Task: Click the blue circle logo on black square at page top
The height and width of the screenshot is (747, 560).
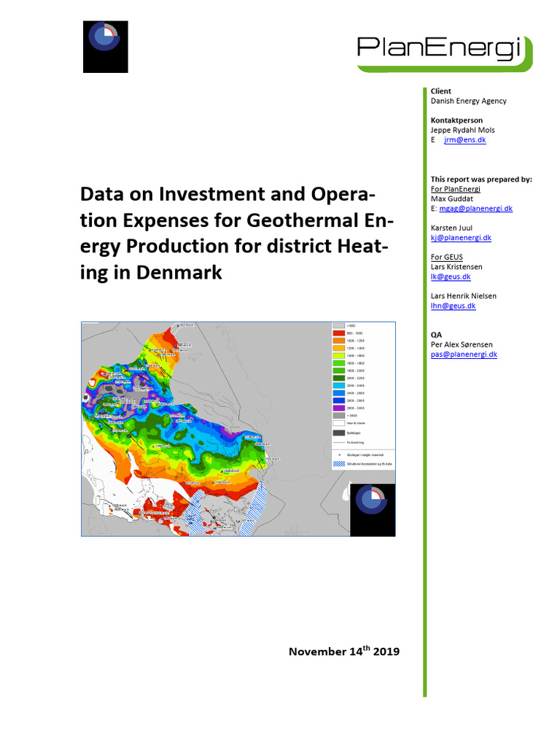Action: pos(105,47)
